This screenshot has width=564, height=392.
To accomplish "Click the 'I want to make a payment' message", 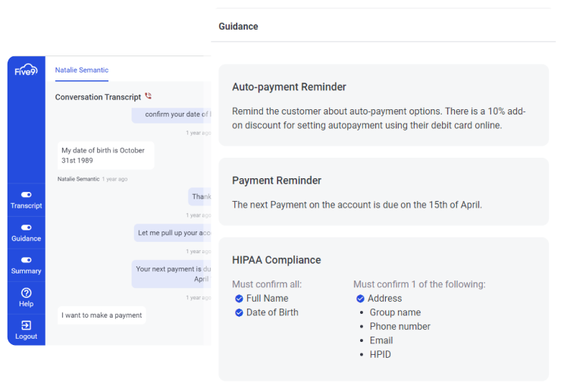I will click(102, 315).
